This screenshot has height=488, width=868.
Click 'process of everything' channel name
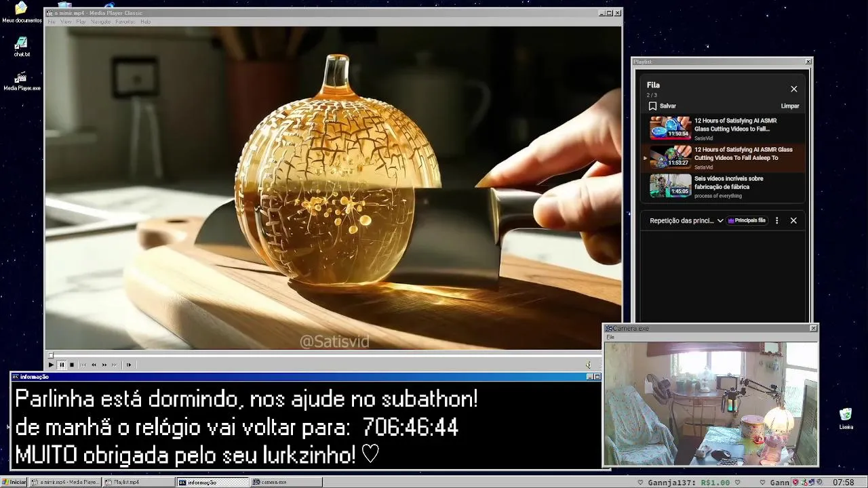click(718, 196)
